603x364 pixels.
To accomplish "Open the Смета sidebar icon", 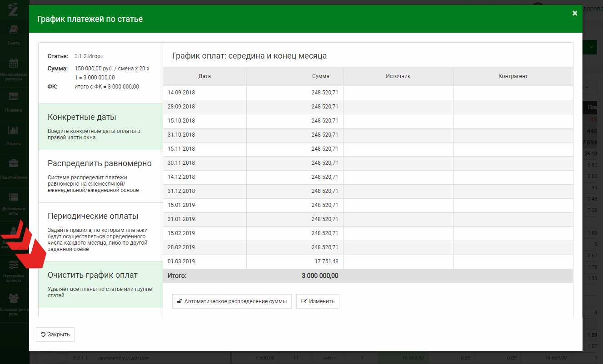I will [14, 30].
